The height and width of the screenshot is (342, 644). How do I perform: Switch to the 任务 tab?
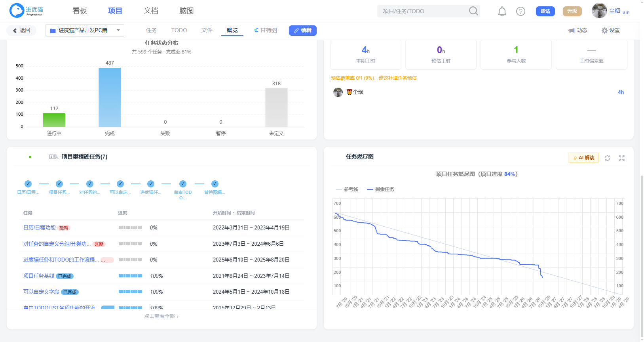point(151,31)
